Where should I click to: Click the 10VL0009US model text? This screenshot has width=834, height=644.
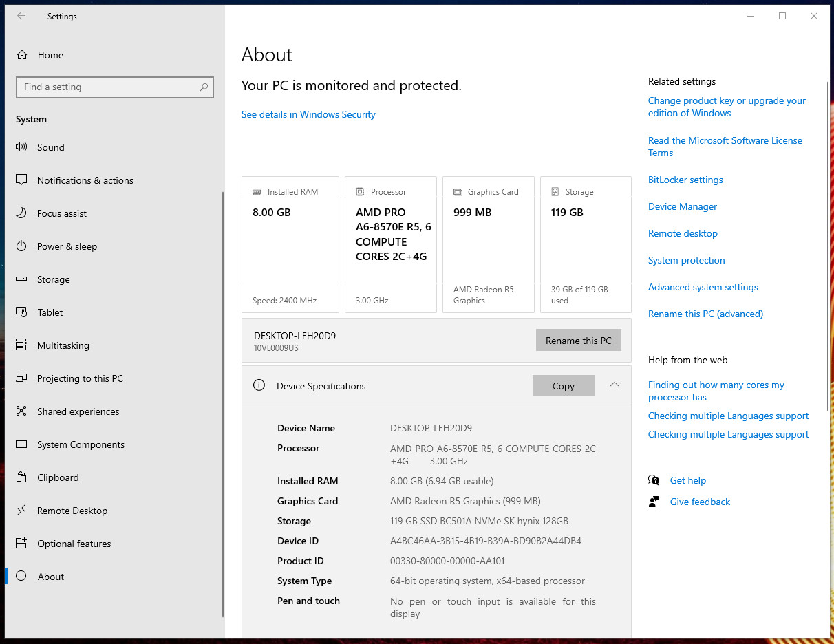coord(276,348)
